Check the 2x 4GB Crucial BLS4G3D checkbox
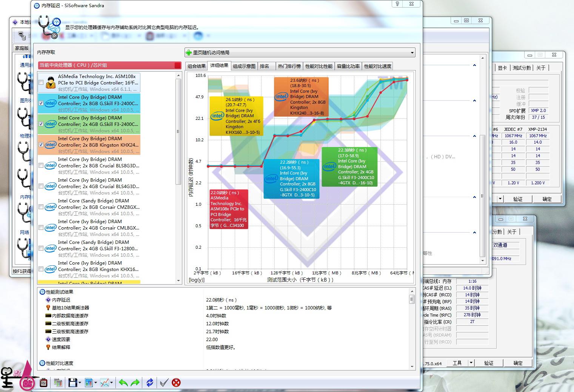The width and height of the screenshot is (574, 392). (41, 186)
